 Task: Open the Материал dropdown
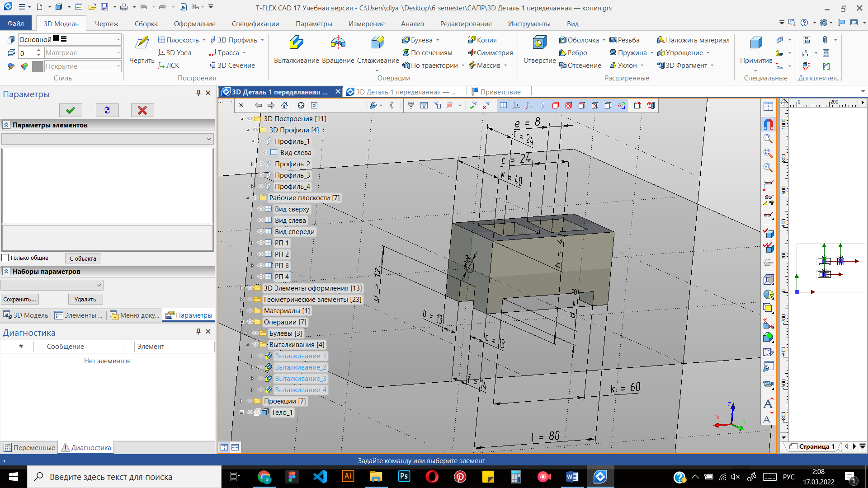pyautogui.click(x=118, y=53)
